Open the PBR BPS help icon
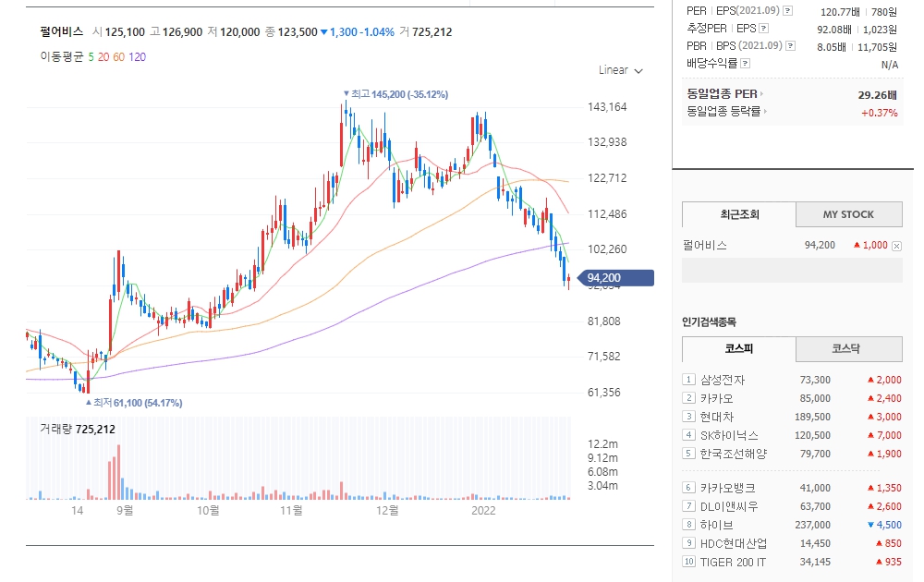This screenshot has height=582, width=924. (x=789, y=45)
